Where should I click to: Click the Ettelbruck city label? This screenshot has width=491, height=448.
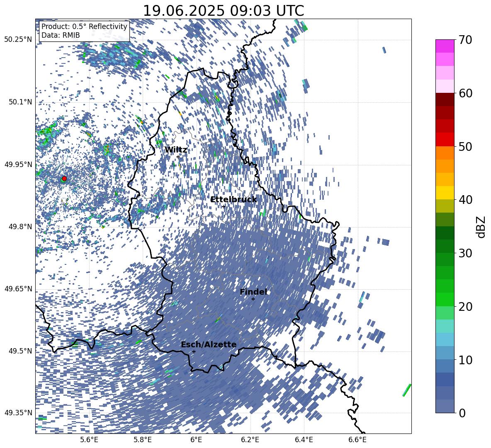[233, 200]
